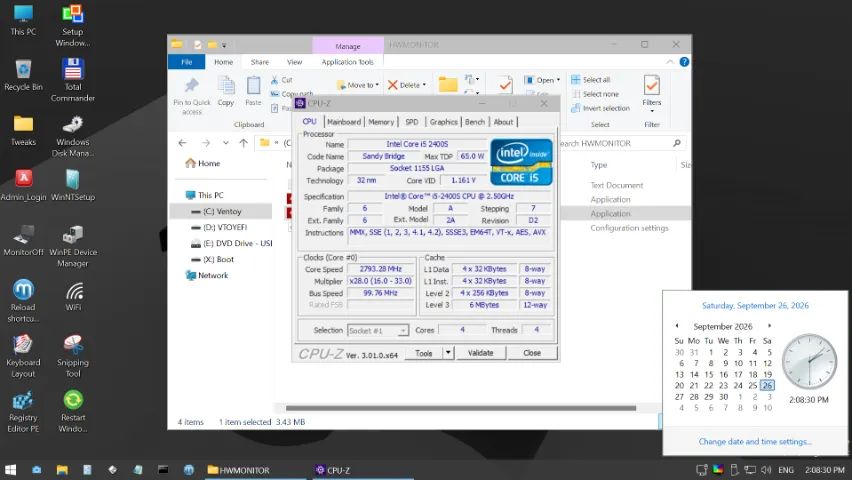Screen dimensions: 852x480
Task: Launch Total Commander desktop icon
Action: [x=72, y=80]
